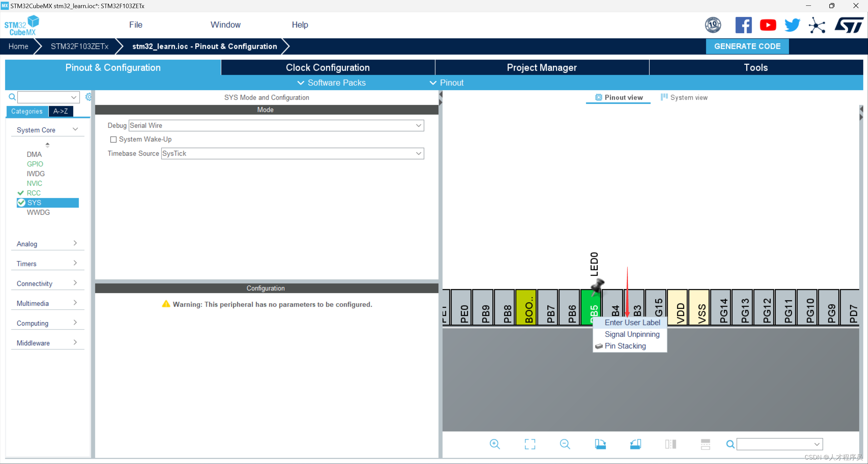Open the Facebook icon link
Viewport: 868px width, 464px height.
tap(743, 25)
